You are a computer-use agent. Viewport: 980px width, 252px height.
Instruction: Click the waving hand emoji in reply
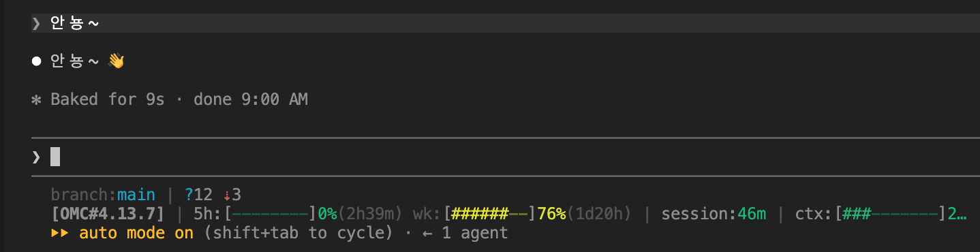click(117, 61)
